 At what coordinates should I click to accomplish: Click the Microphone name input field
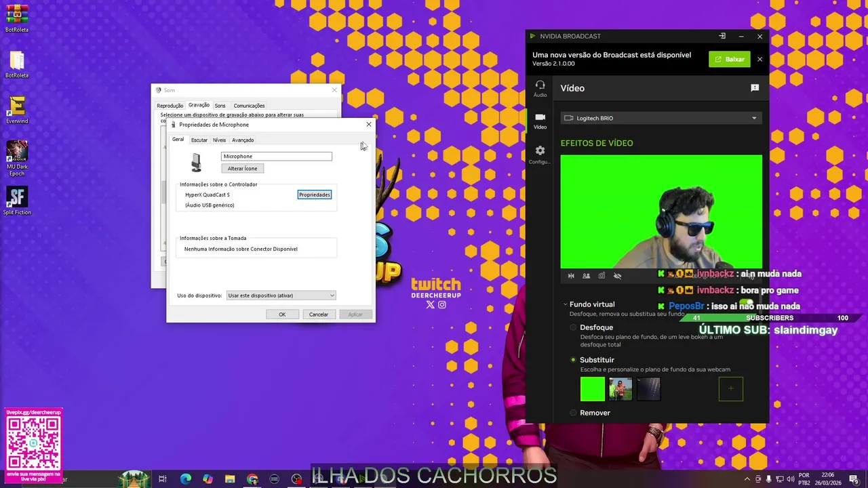pos(277,157)
